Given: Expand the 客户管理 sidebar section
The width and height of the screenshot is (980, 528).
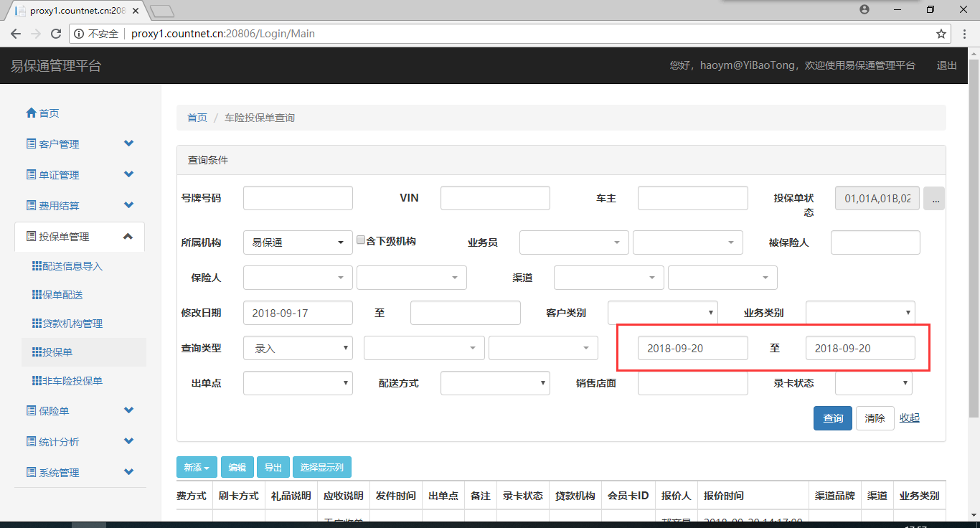Looking at the screenshot, I should (128, 144).
